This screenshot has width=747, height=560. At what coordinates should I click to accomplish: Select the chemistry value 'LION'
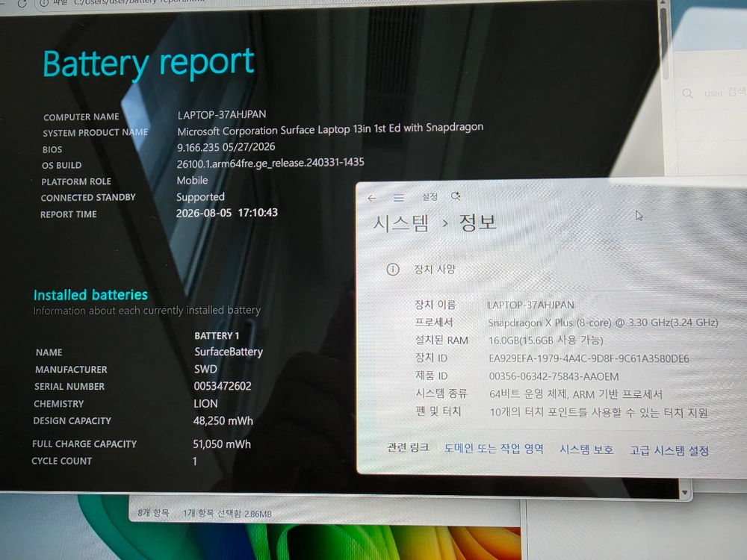(205, 403)
